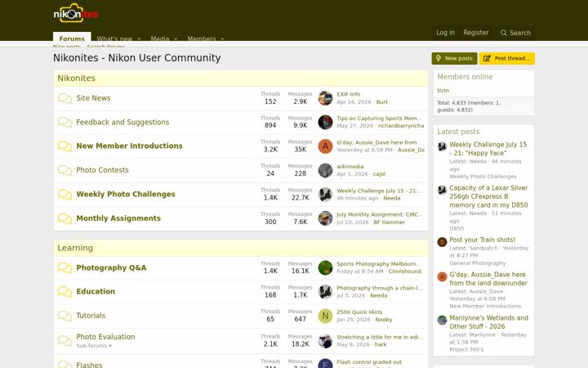Screen dimensions: 588x368
Task: Open 'Marilynne's Wetlands and Other Stuff - 2026'
Action: (488, 322)
